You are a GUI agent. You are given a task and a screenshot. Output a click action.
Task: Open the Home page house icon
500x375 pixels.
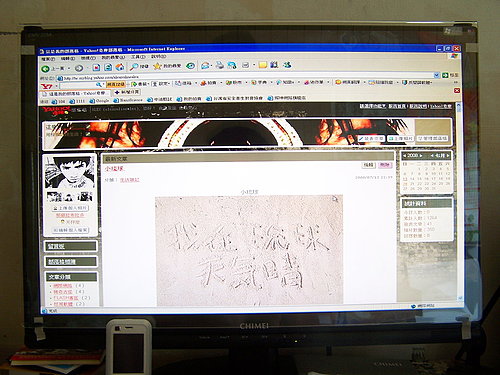point(120,67)
